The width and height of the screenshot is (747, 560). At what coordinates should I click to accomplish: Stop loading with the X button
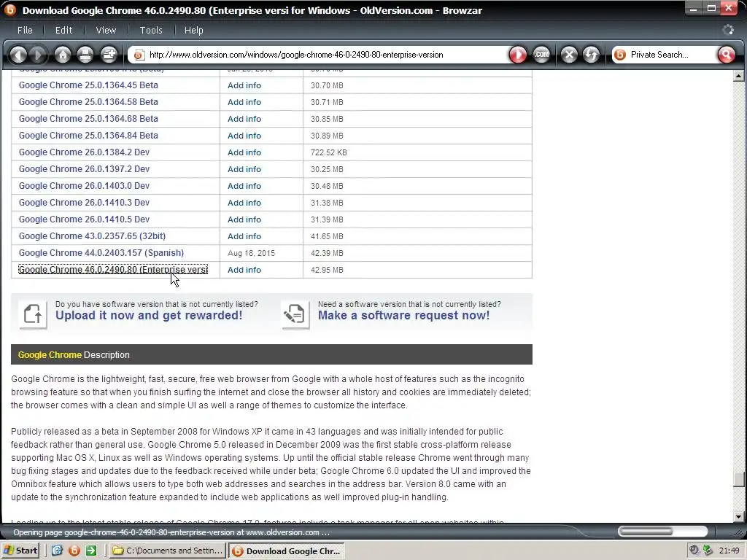click(x=569, y=55)
